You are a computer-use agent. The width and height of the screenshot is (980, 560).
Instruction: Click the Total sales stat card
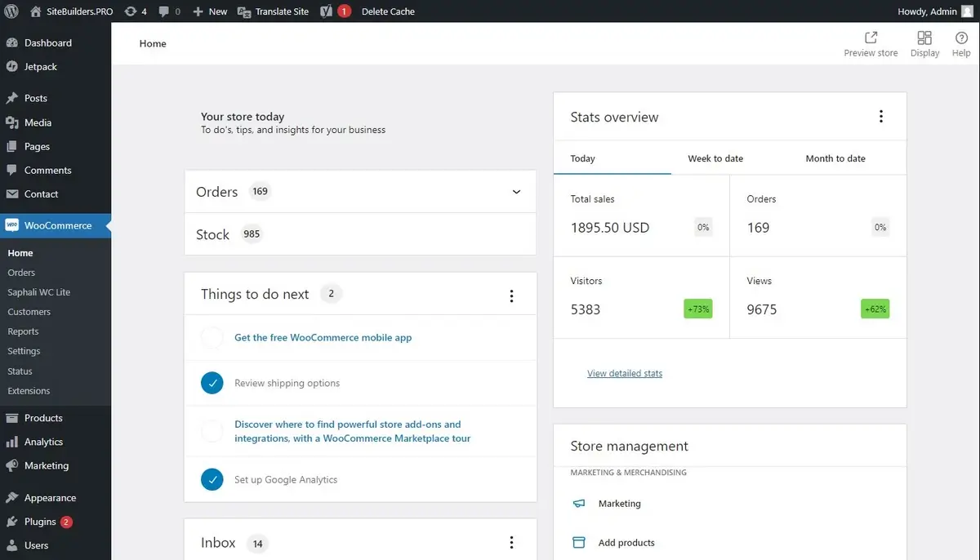point(641,216)
